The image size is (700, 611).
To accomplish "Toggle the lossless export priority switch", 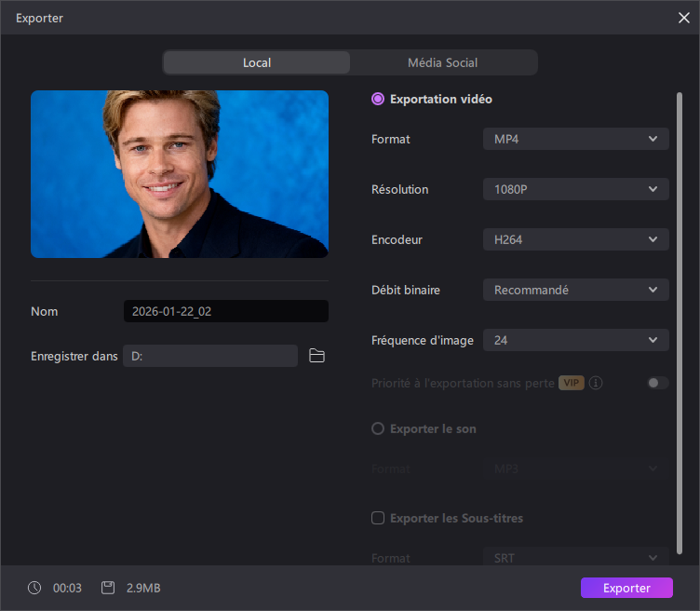I will click(658, 383).
